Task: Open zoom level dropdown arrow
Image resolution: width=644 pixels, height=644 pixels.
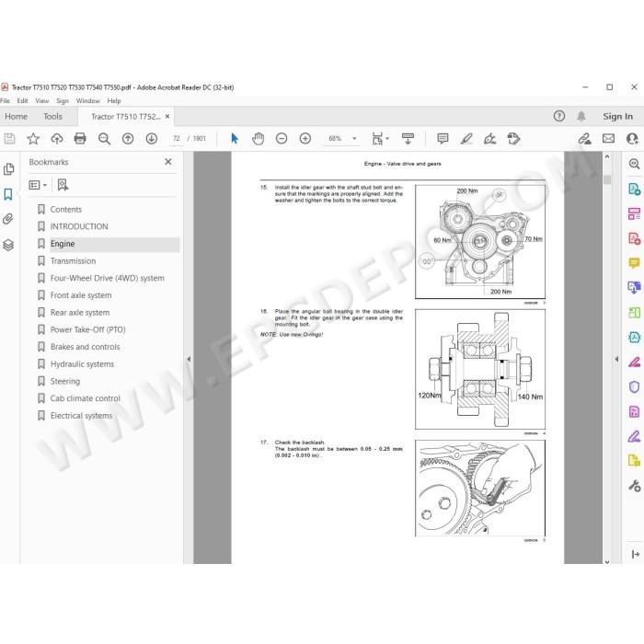Action: pyautogui.click(x=354, y=139)
